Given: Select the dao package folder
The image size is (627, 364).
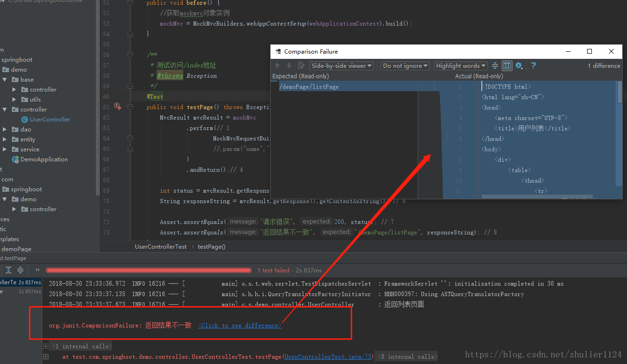Looking at the screenshot, I should [26, 130].
